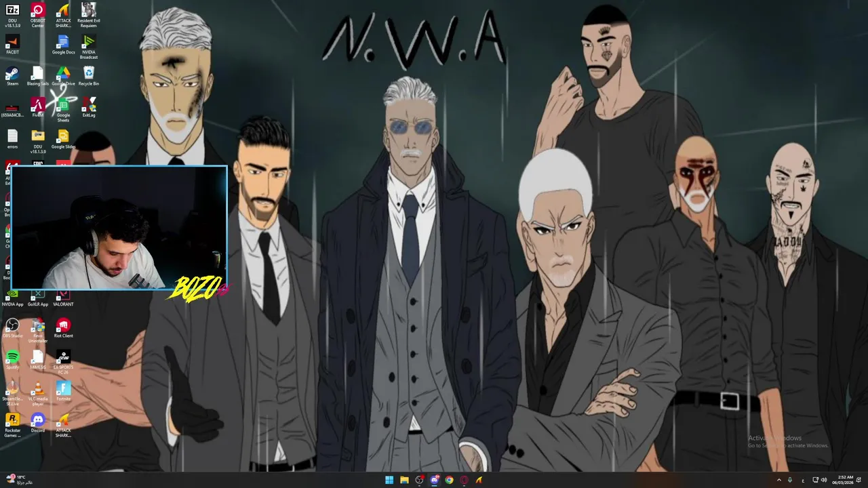Select the MIMESIS file icon
Screen dimensions: 868x488
38,359
